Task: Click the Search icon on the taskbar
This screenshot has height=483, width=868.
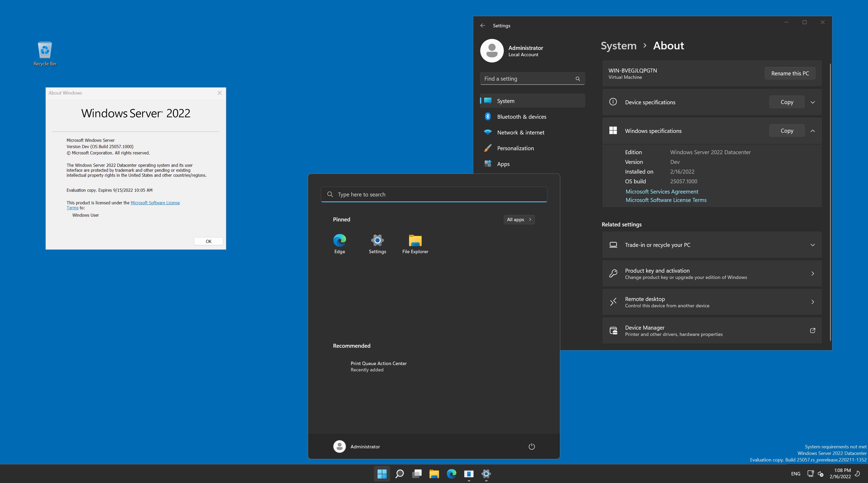Action: pyautogui.click(x=399, y=473)
